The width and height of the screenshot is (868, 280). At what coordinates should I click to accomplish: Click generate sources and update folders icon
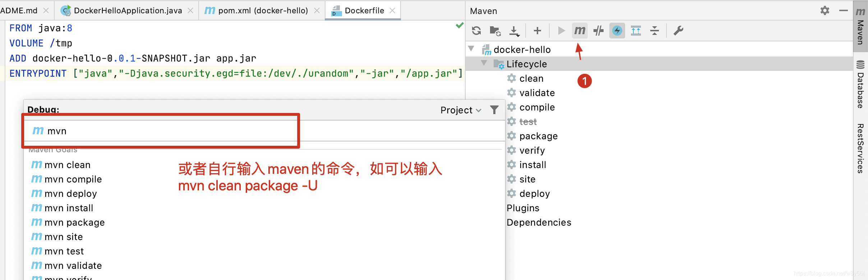pyautogui.click(x=495, y=31)
